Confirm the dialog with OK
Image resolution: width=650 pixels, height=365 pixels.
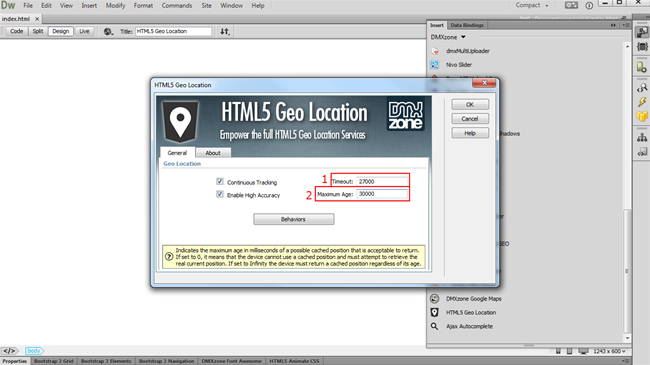(x=470, y=105)
